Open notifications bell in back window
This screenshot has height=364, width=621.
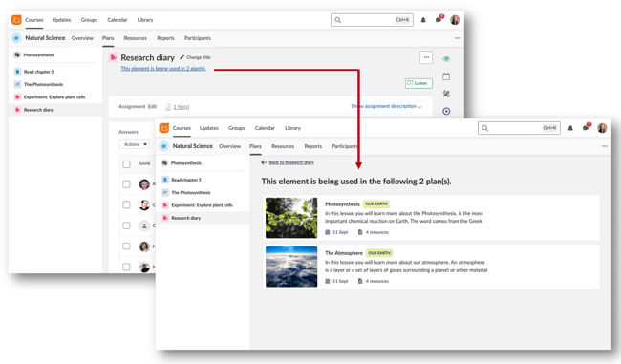pyautogui.click(x=423, y=20)
